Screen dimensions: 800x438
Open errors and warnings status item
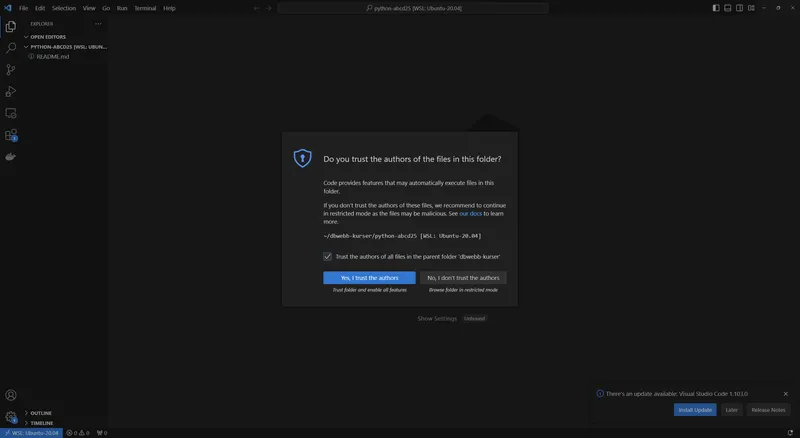point(78,433)
